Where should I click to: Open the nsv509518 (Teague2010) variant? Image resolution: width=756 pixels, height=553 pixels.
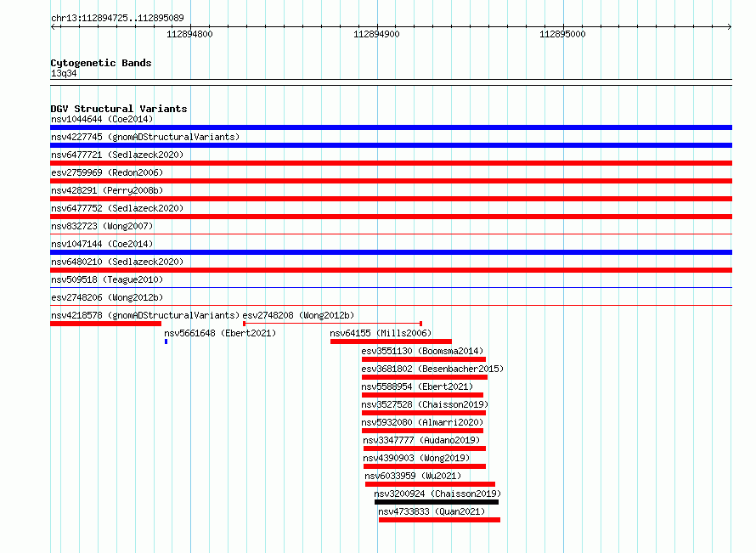click(107, 279)
